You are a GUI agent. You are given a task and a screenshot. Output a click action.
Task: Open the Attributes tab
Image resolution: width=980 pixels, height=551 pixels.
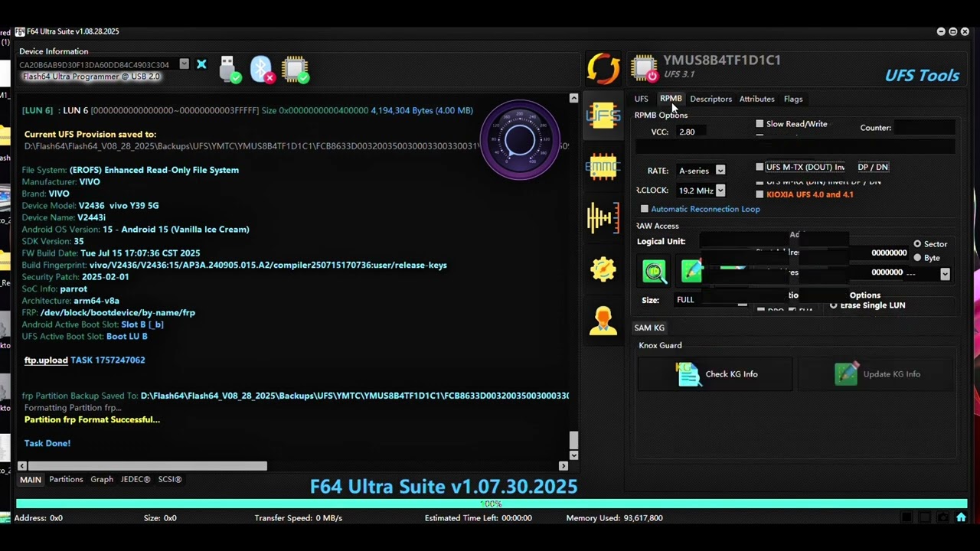click(x=756, y=99)
